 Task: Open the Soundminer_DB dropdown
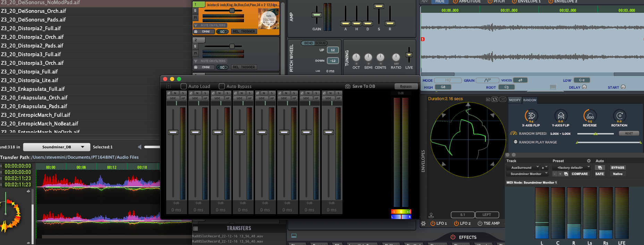tap(57, 147)
